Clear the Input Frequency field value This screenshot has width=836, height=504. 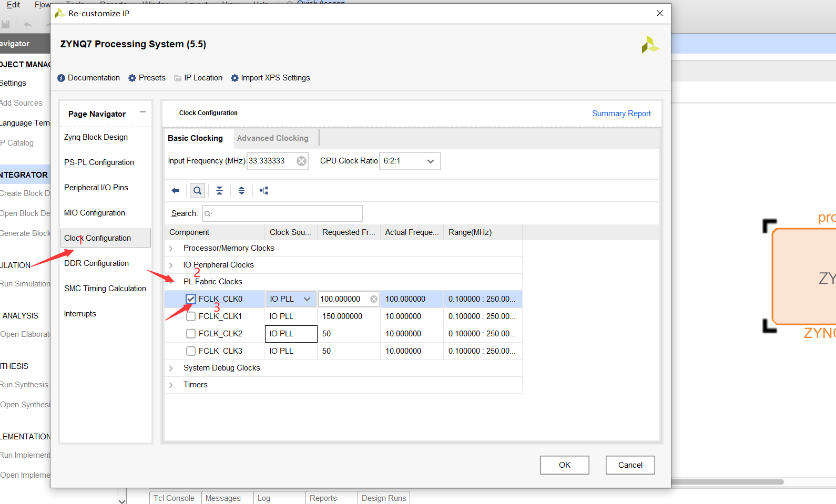pyautogui.click(x=301, y=161)
